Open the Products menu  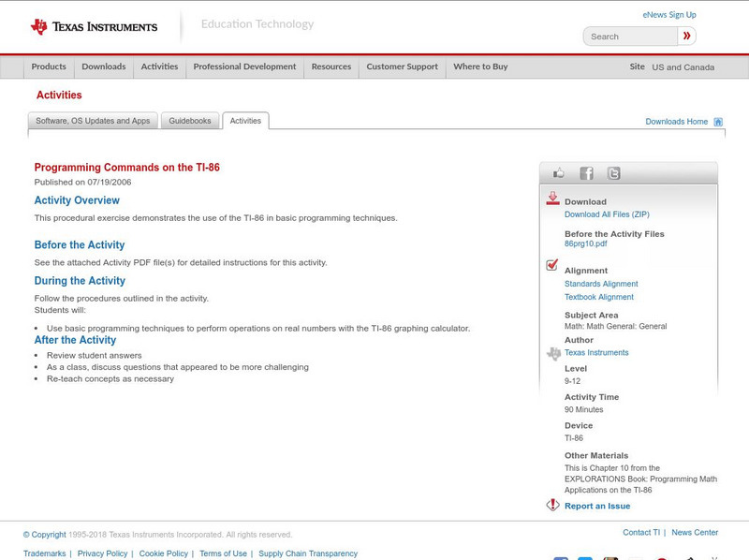click(48, 66)
